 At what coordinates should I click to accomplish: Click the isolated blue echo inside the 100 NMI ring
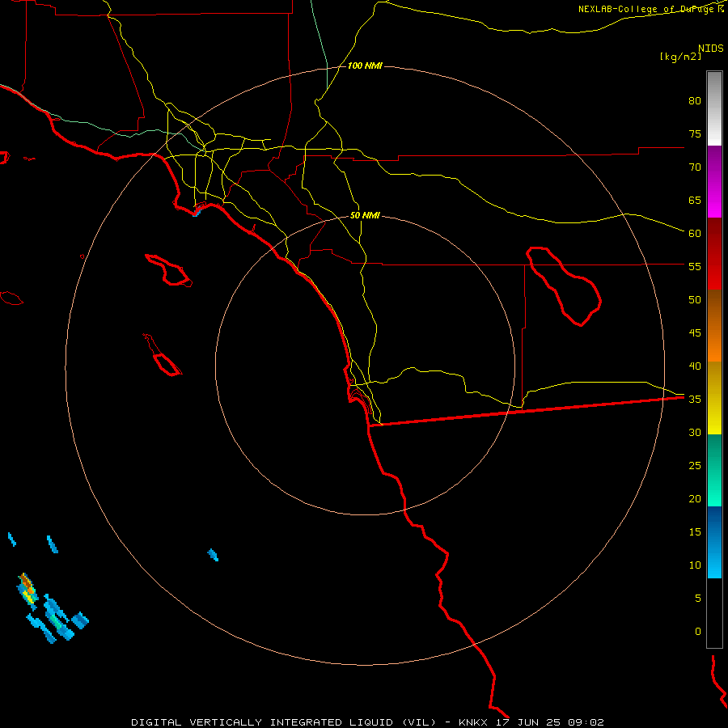pyautogui.click(x=213, y=555)
